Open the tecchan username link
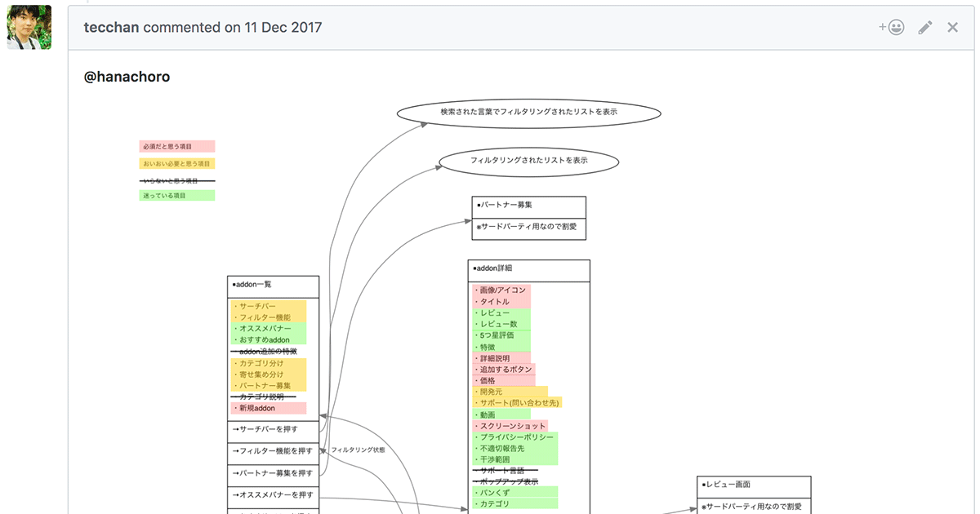980x514 pixels. [x=111, y=28]
